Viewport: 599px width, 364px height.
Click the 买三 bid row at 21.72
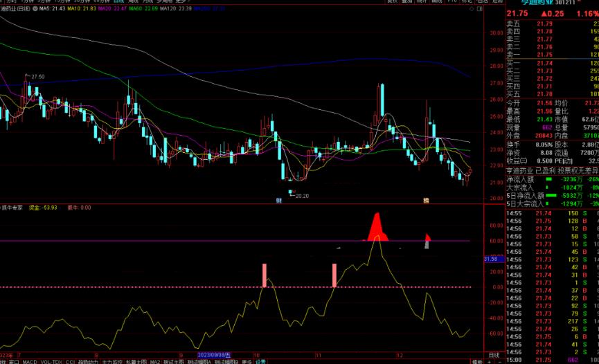(x=553, y=78)
